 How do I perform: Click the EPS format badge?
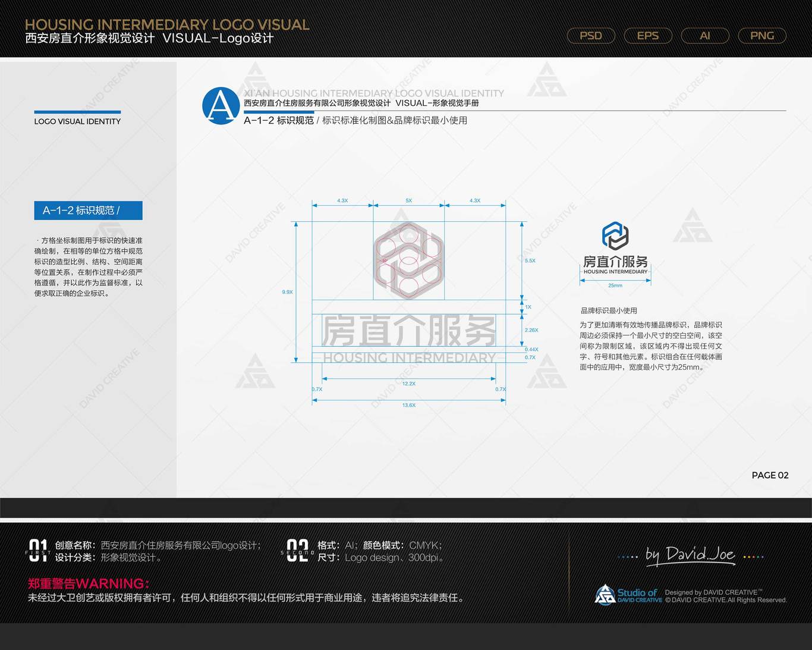click(x=648, y=36)
